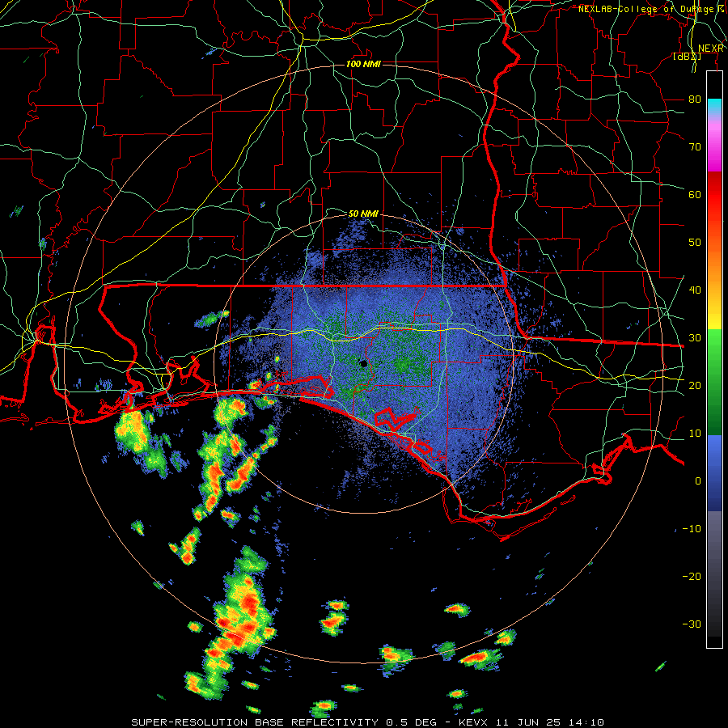The width and height of the screenshot is (728, 728).
Task: Click the -10 value on the dBZ scale
Action: pyautogui.click(x=692, y=529)
